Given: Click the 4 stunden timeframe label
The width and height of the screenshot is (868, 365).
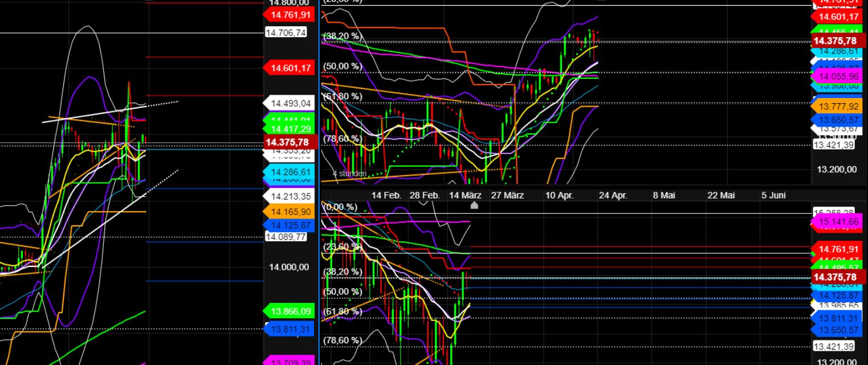Looking at the screenshot, I should click(x=349, y=173).
